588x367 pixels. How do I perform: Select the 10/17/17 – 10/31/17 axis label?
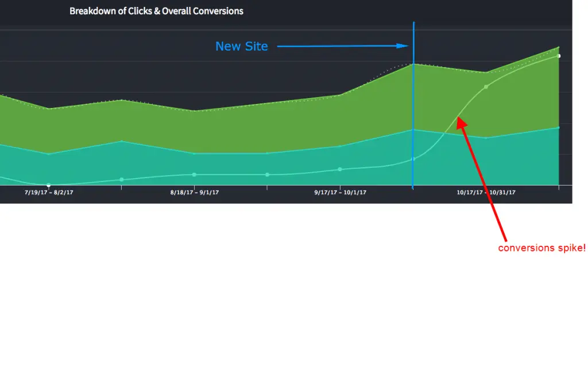pos(486,192)
